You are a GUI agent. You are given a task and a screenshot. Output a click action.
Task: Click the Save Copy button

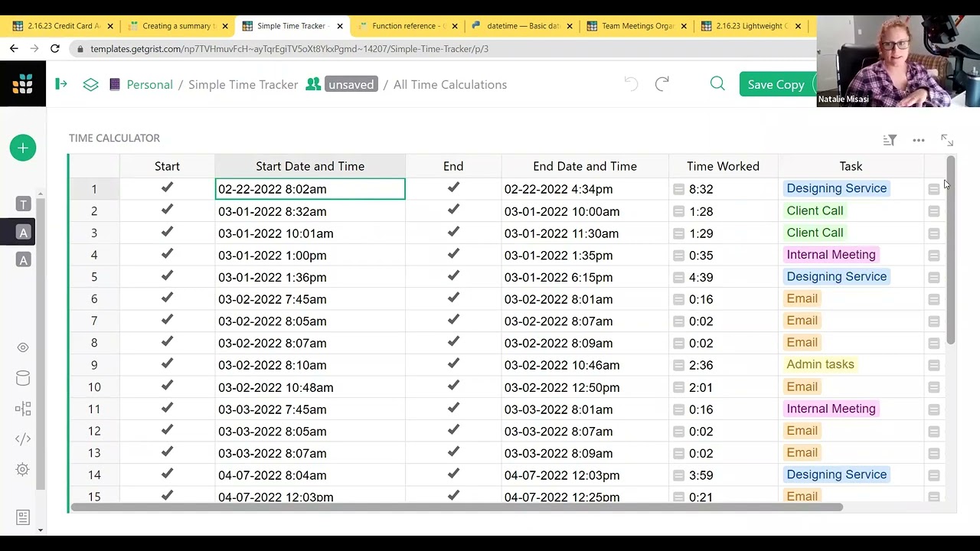778,84
